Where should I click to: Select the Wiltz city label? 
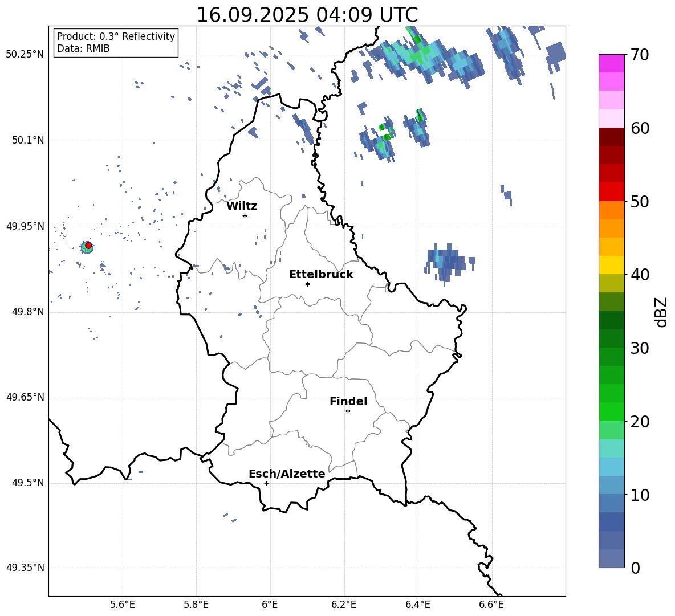242,206
